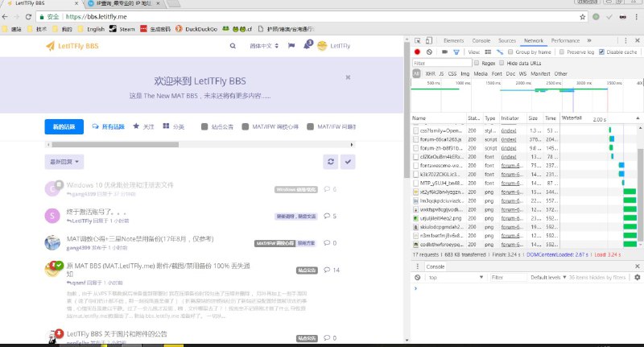Click the green extension icon in Chrome toolbar
644x347 pixels.
[x=596, y=17]
